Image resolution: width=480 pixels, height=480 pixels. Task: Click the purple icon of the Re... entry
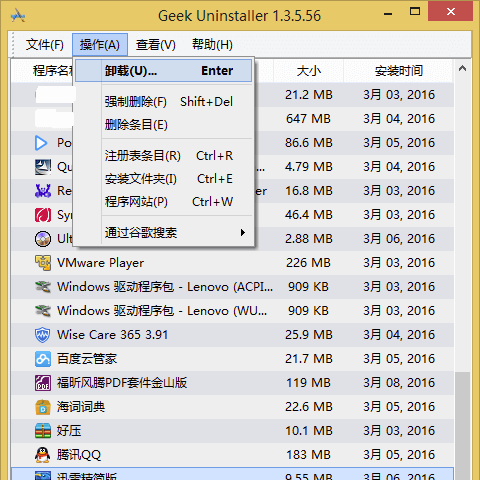[x=43, y=191]
